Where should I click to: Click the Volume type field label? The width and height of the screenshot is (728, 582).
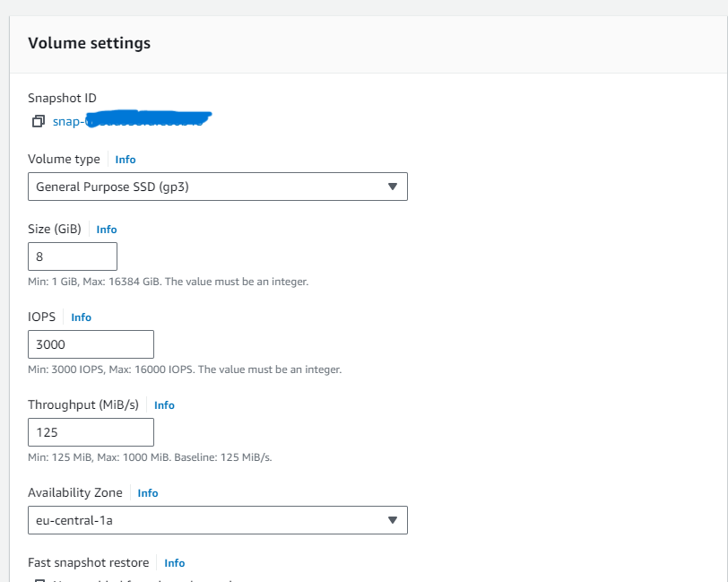click(64, 159)
